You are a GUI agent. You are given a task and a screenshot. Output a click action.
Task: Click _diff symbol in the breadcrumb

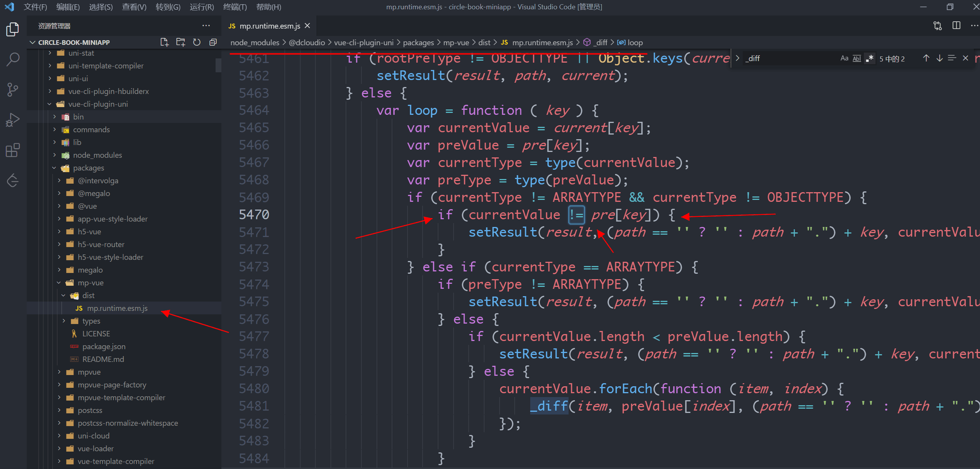(x=596, y=43)
